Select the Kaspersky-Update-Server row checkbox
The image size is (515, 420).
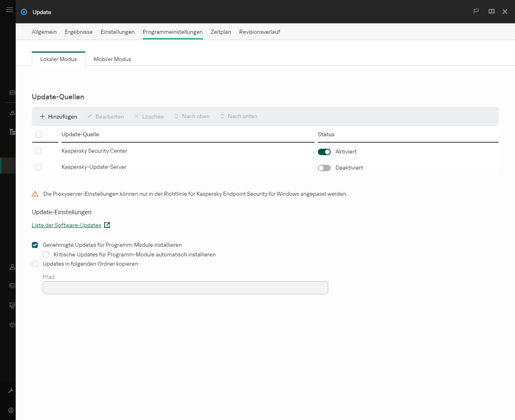(39, 167)
